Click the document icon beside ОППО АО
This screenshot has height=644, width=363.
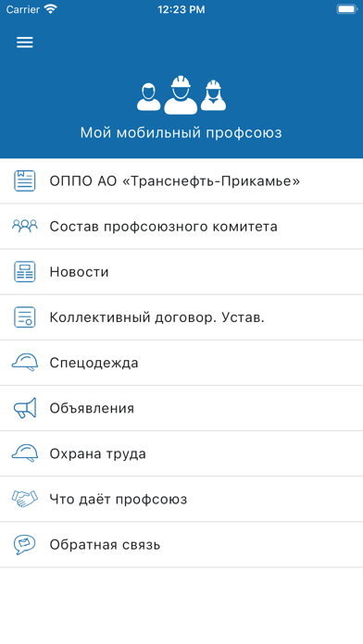click(25, 180)
